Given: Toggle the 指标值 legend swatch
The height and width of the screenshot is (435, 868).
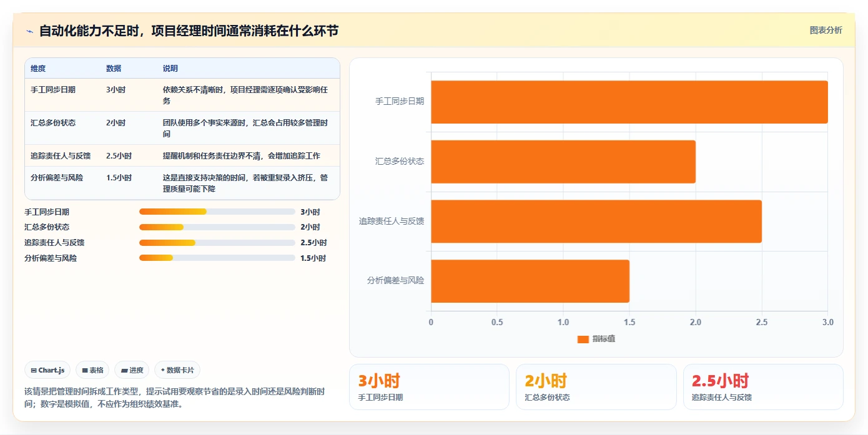Looking at the screenshot, I should (583, 339).
